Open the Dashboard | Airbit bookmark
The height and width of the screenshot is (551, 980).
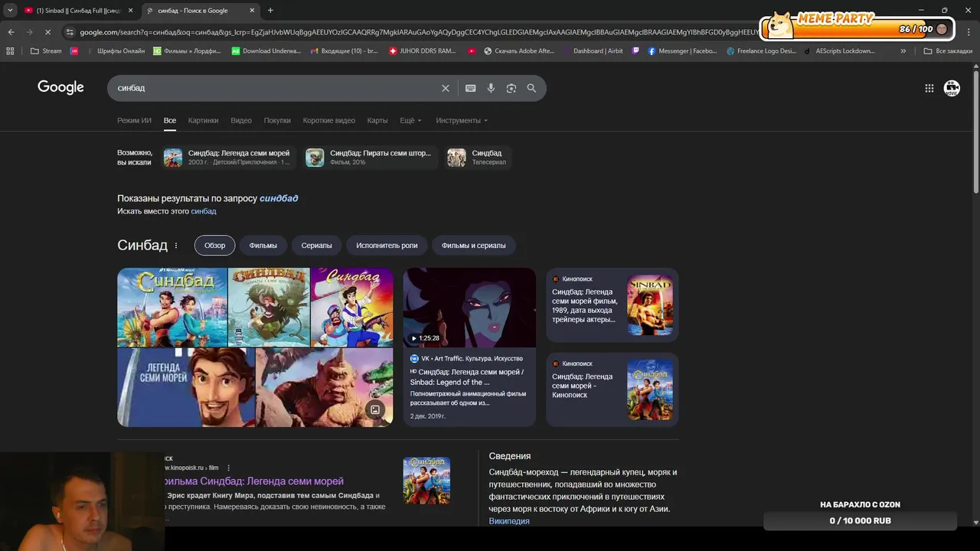[592, 51]
